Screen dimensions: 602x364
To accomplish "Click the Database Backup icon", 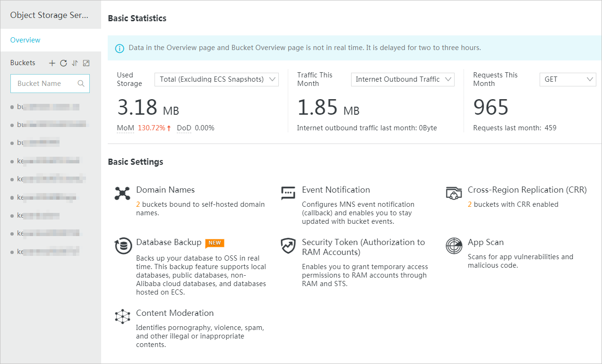I will click(123, 246).
